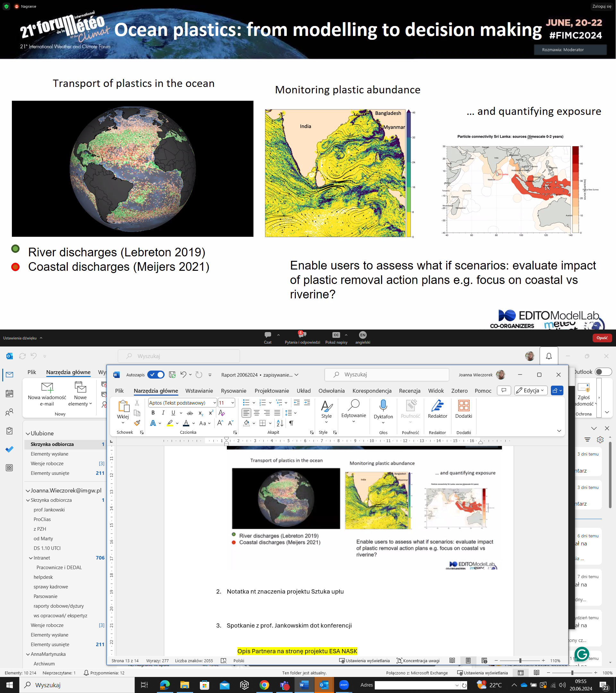Open the font name dropdown Aptos
This screenshot has width=616, height=693.
tap(215, 403)
